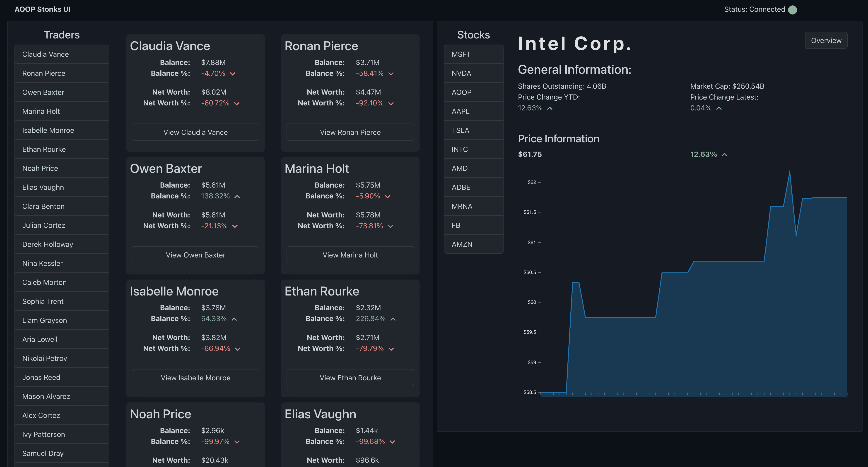The height and width of the screenshot is (467, 868).
Task: Click the View Claudia Vance button
Action: [x=195, y=132]
